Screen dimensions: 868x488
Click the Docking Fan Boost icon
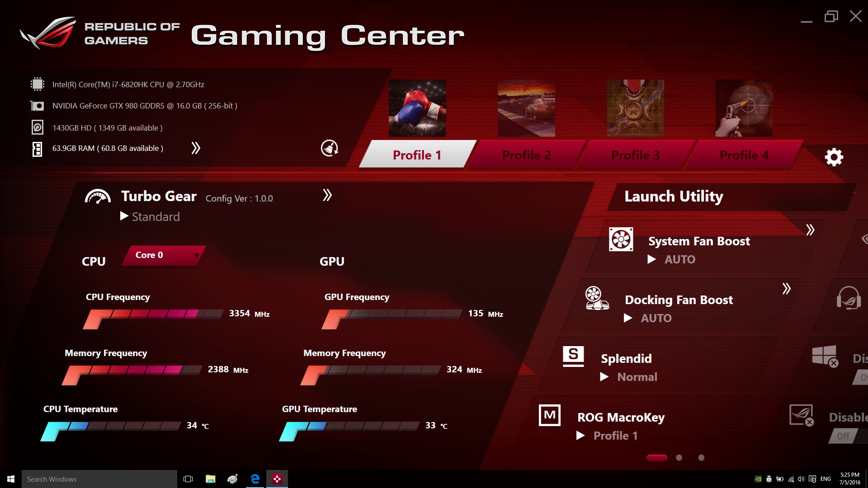[595, 299]
